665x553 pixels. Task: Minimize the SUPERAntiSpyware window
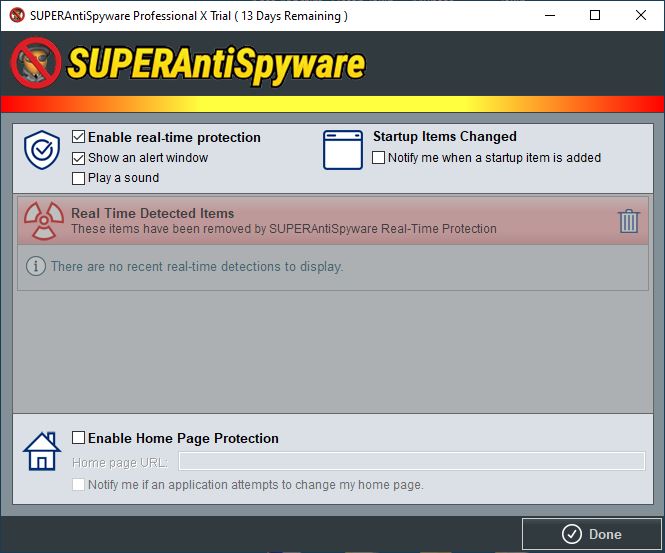[x=550, y=15]
